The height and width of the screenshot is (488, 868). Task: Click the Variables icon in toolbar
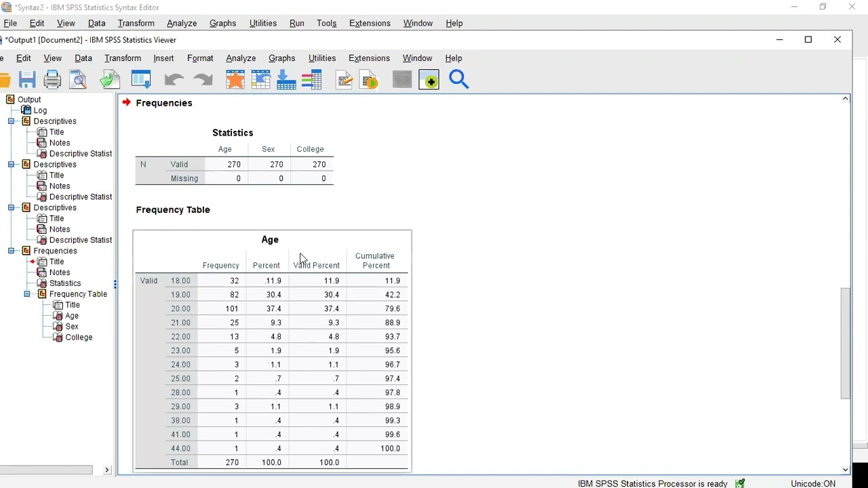point(311,80)
